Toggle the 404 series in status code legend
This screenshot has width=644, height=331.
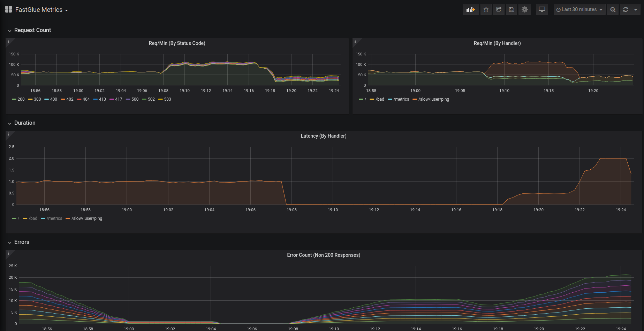pyautogui.click(x=86, y=99)
